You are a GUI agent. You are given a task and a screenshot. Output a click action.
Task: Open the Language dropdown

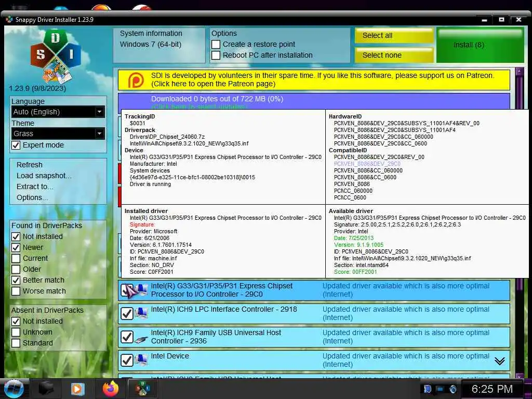58,112
